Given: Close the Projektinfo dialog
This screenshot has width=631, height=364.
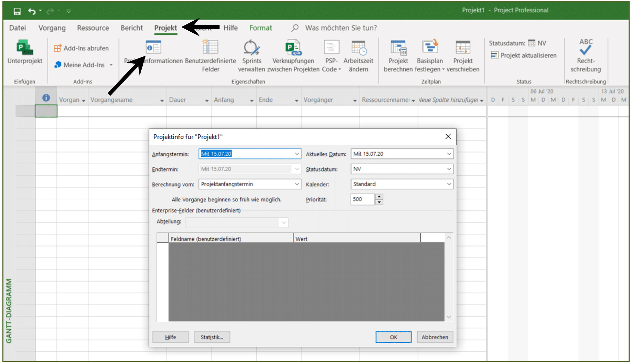Looking at the screenshot, I should [448, 137].
